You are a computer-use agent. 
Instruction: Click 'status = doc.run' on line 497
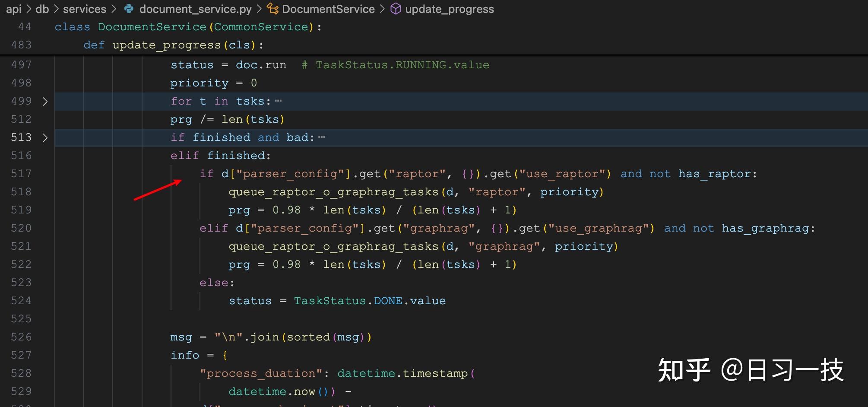coord(228,65)
